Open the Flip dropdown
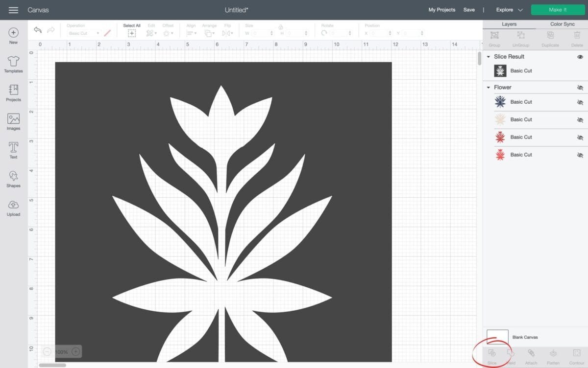 [227, 33]
